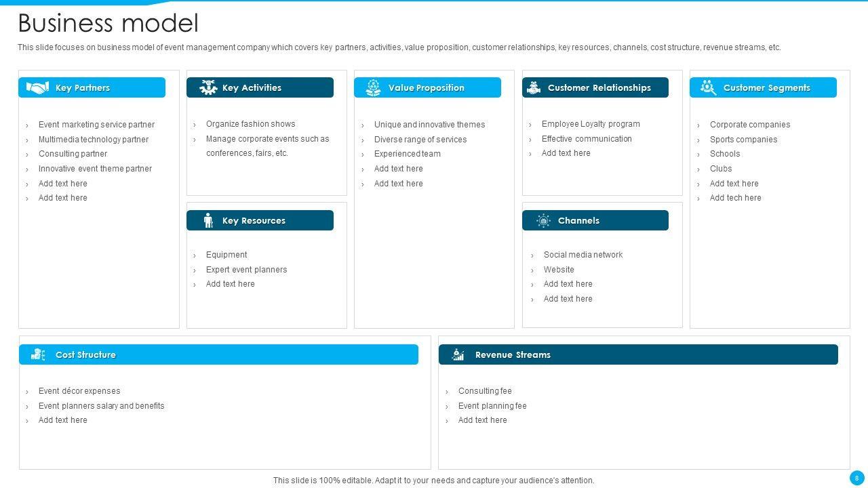Click "Organize fashion shows" bullet text
Screen dimensions: 868x488
(251, 124)
